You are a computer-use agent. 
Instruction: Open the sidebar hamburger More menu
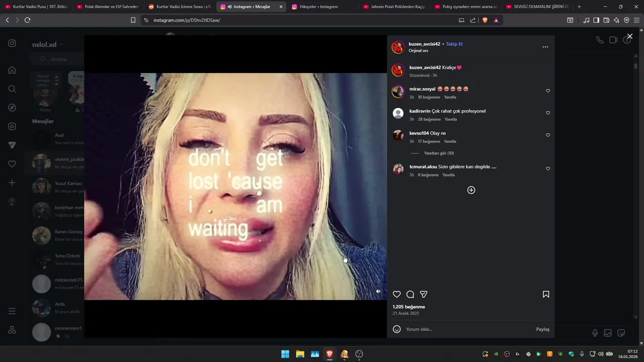click(x=12, y=311)
